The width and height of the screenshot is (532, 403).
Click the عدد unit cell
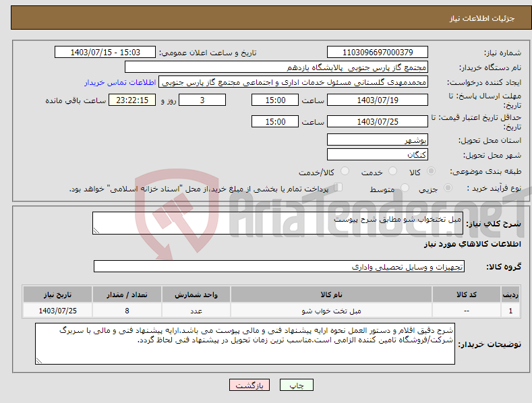click(x=196, y=311)
